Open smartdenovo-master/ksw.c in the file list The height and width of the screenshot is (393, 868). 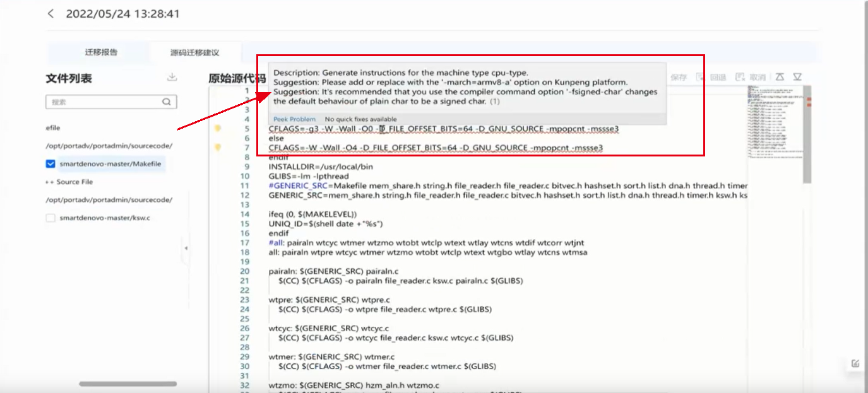click(105, 218)
